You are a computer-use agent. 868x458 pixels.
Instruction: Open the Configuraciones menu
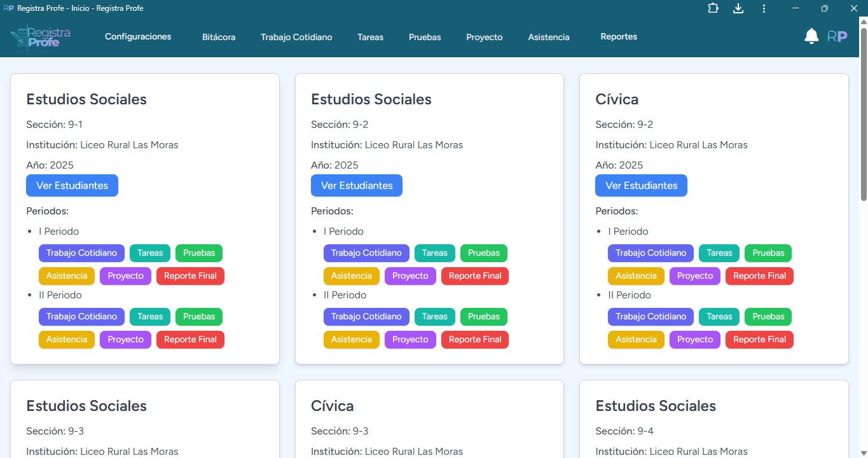click(138, 37)
